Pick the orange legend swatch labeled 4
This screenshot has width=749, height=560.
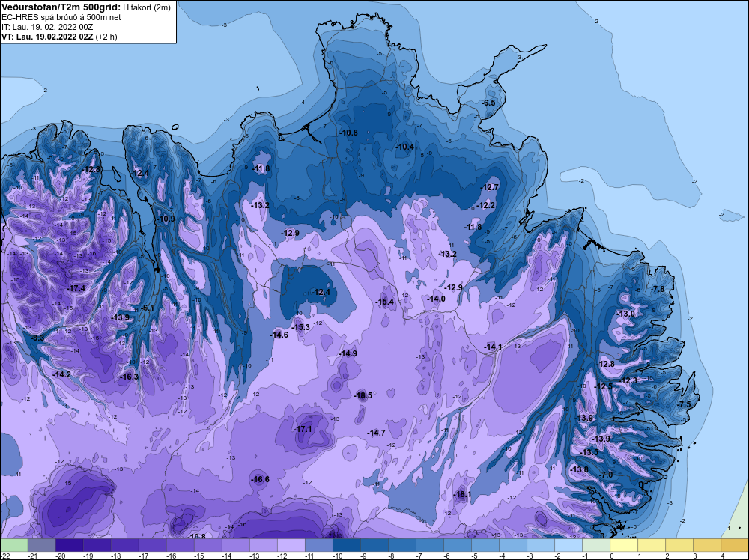[734, 546]
